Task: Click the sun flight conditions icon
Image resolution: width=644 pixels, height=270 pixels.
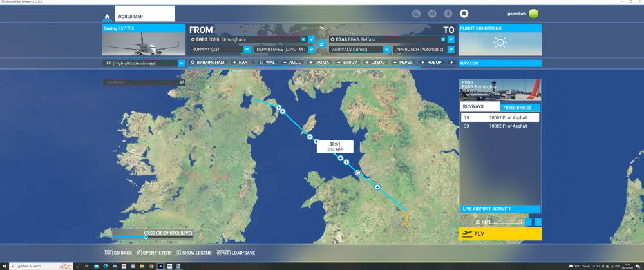Action: point(500,43)
